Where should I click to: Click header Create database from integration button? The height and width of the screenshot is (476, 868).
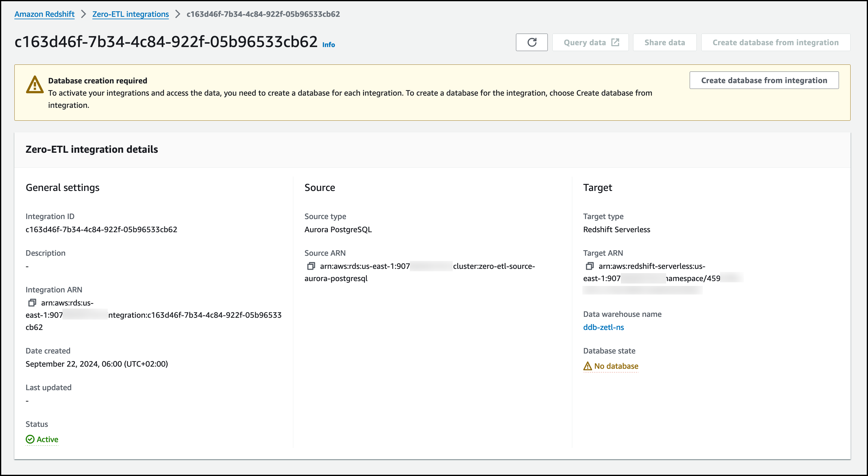pos(775,42)
